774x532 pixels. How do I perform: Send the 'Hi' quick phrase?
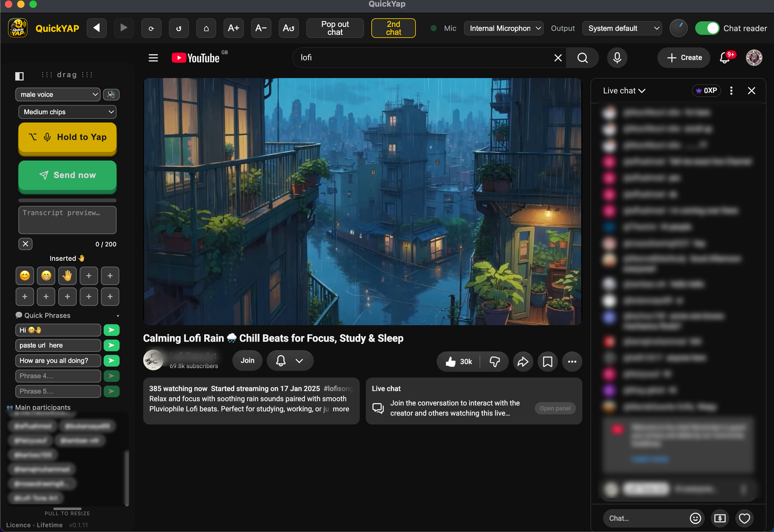coord(111,330)
